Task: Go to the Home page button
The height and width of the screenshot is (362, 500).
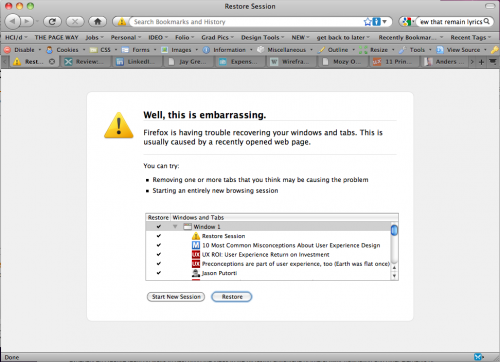Action: click(97, 22)
